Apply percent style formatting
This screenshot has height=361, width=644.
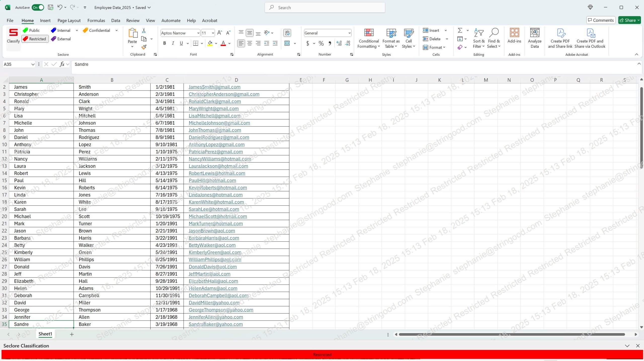click(321, 43)
